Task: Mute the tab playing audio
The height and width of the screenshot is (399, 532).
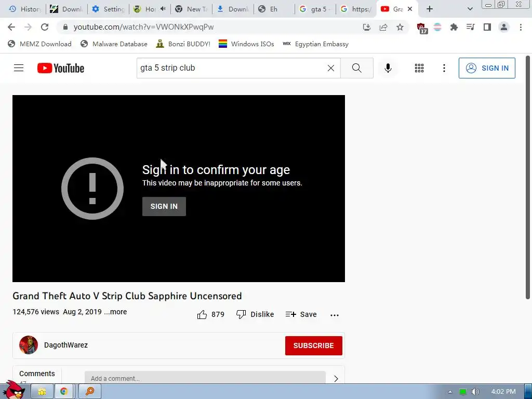Action: point(163,9)
